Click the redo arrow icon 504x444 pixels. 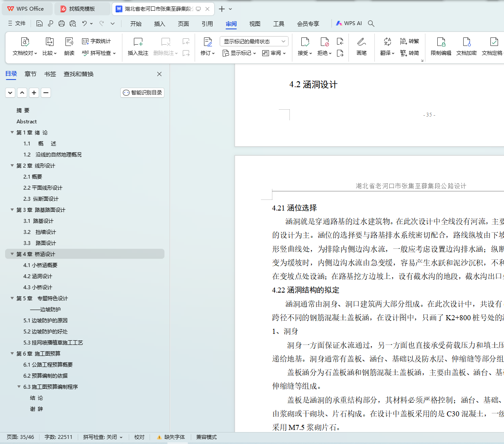(x=102, y=23)
